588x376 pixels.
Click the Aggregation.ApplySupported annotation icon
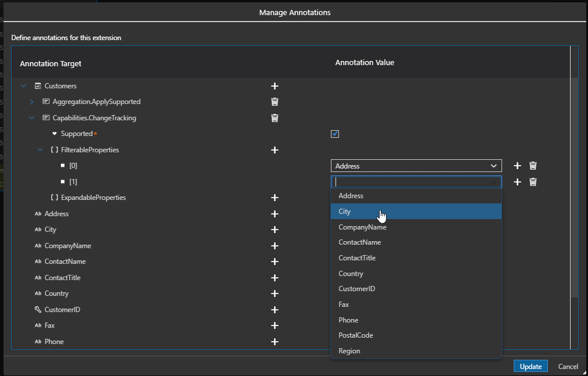(x=46, y=102)
